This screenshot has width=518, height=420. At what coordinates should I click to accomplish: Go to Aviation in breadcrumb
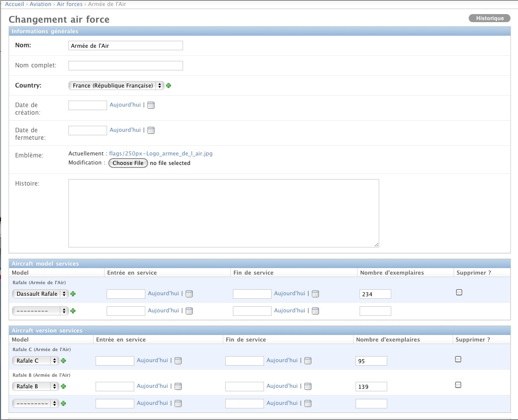pyautogui.click(x=40, y=4)
